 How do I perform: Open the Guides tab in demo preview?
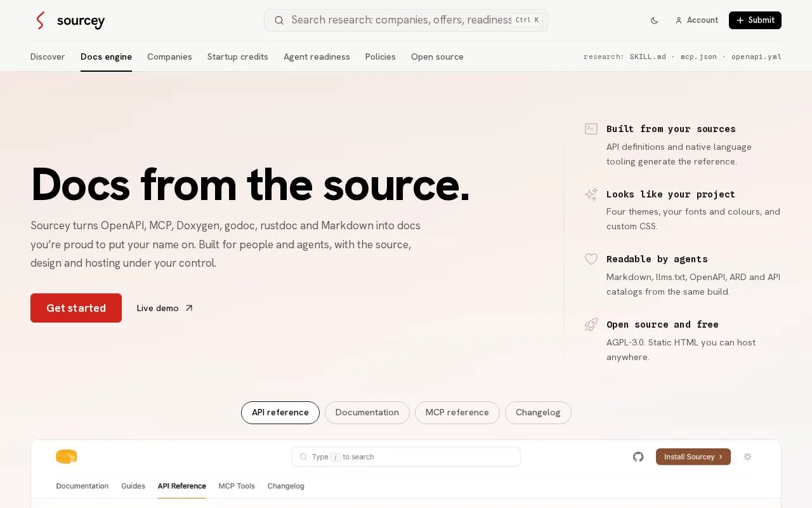[x=133, y=486]
